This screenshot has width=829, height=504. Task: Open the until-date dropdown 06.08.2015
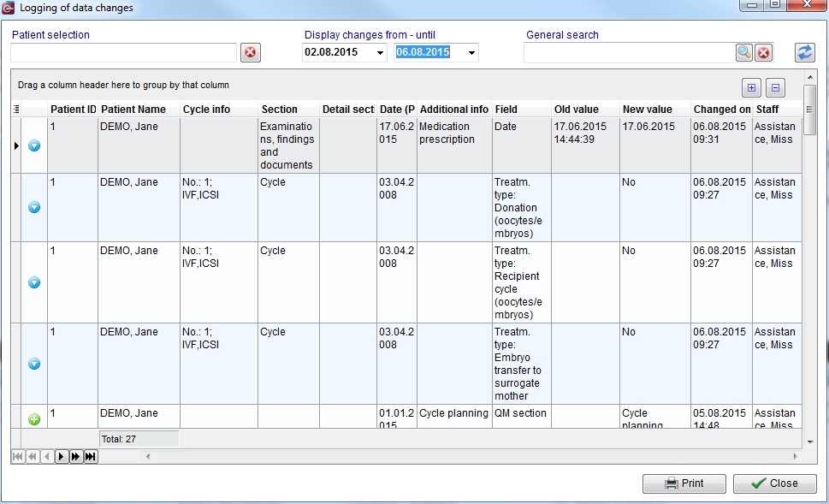pos(471,53)
